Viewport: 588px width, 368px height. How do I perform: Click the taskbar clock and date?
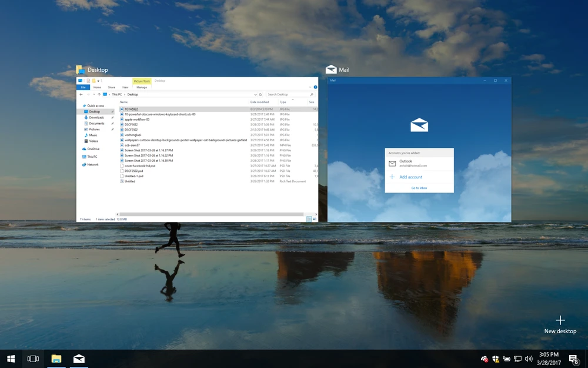(x=548, y=359)
